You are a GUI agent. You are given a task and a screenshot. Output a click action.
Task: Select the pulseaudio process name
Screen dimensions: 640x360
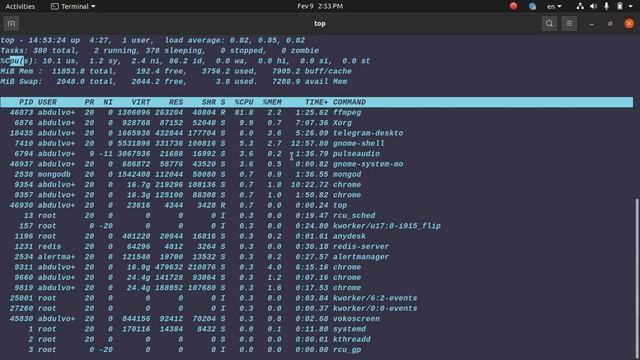coord(356,154)
